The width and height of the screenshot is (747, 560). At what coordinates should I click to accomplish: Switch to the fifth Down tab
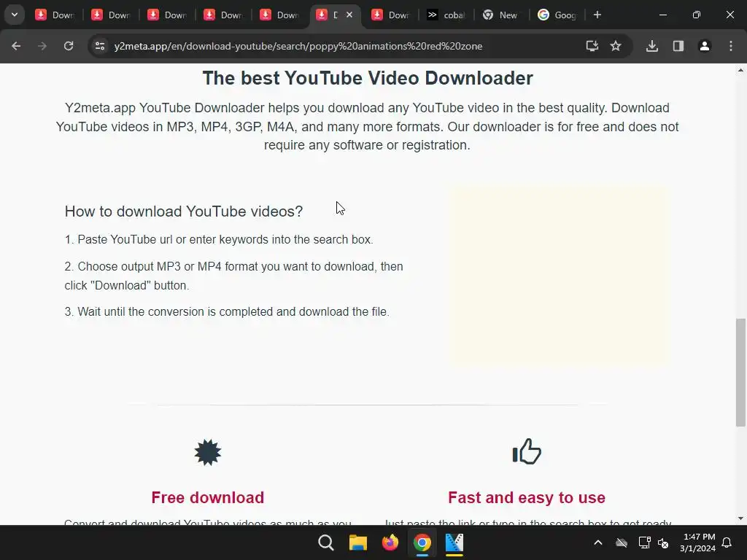pyautogui.click(x=279, y=15)
